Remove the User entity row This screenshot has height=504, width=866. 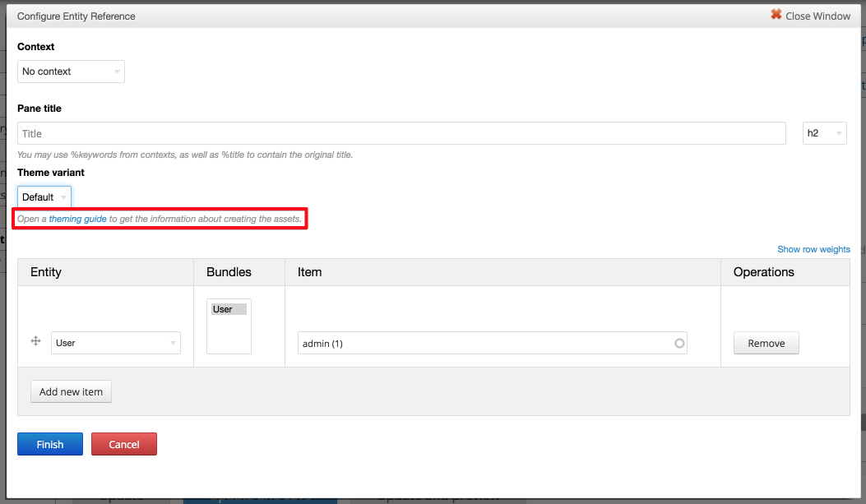[766, 342]
